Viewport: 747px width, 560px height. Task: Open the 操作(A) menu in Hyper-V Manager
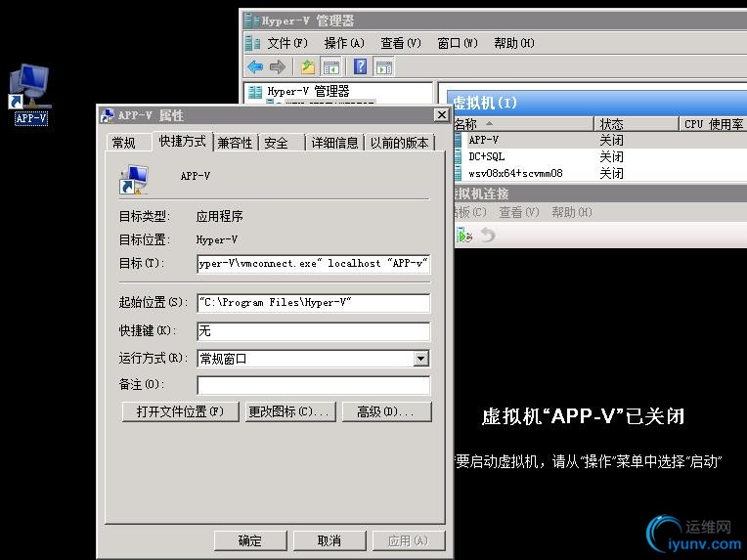344,43
